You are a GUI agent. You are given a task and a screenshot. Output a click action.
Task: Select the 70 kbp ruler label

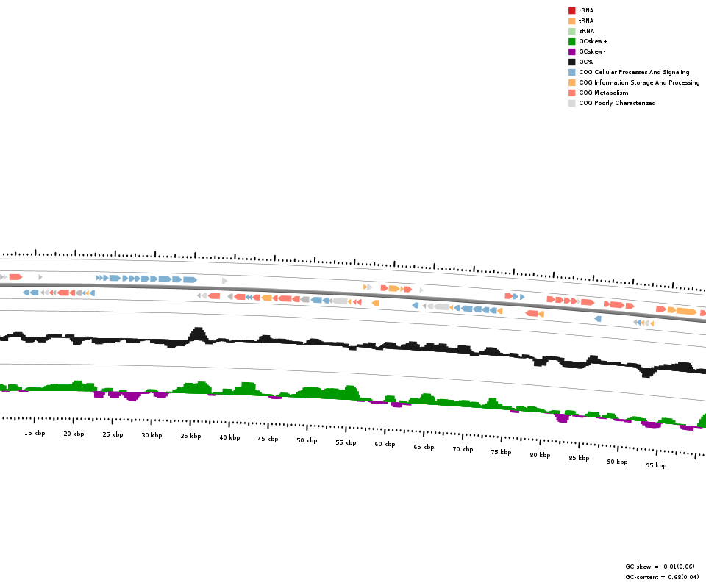(463, 449)
